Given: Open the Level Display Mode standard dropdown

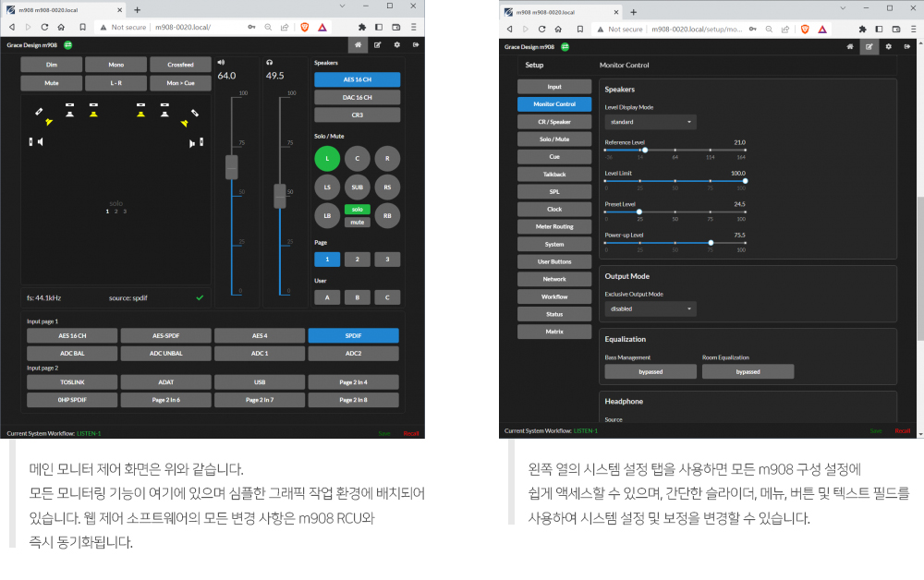Looking at the screenshot, I should coord(650,122).
